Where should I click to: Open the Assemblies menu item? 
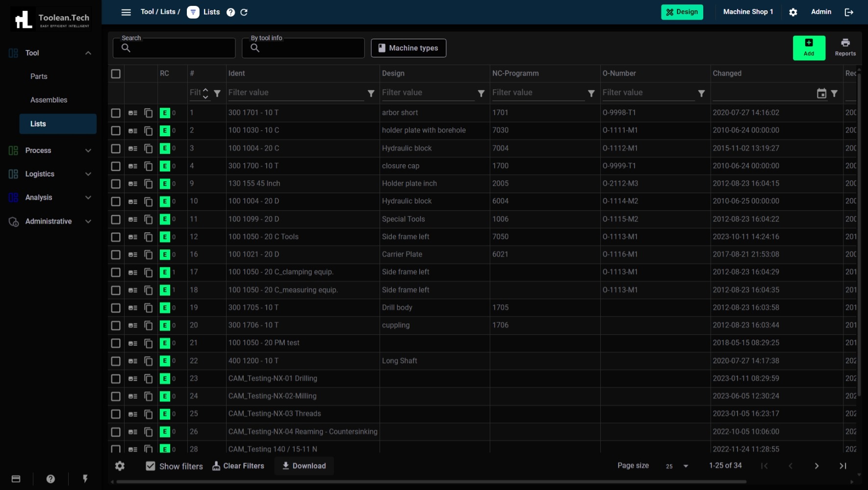tap(49, 100)
